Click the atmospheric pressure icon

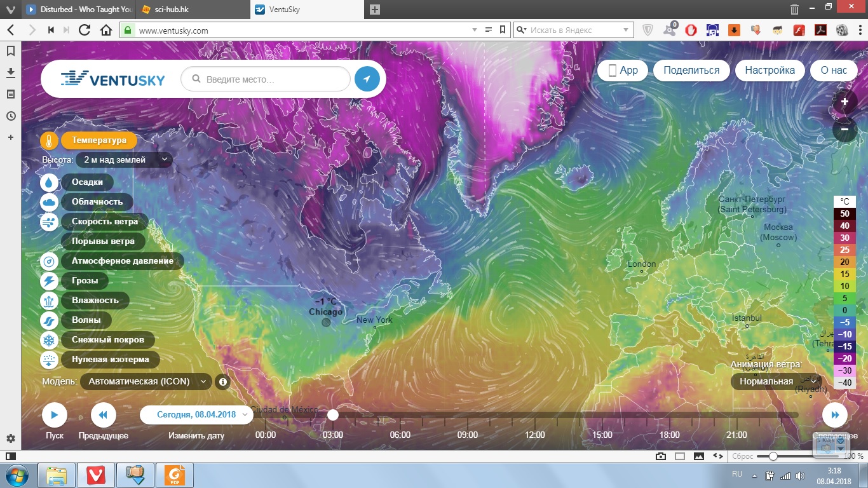[x=49, y=261]
